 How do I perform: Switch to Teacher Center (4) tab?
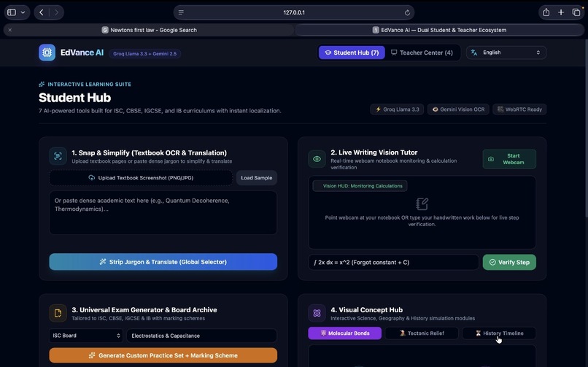pyautogui.click(x=422, y=53)
